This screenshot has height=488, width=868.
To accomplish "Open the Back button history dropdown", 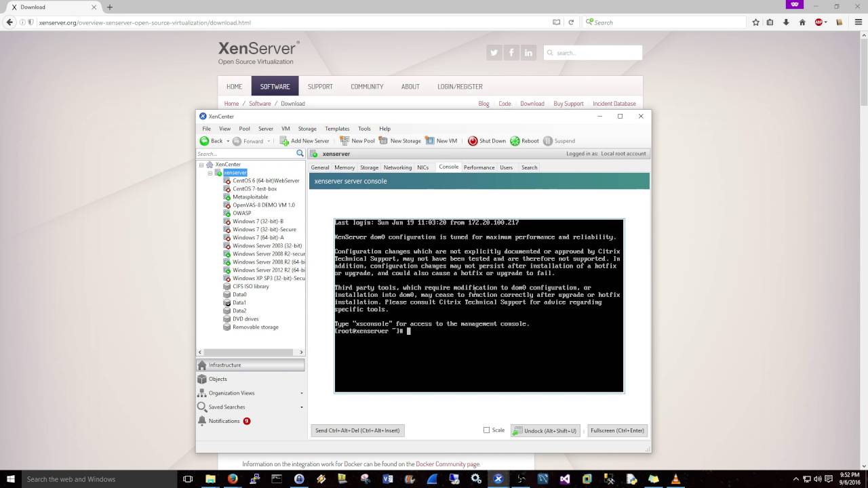I will click(228, 141).
